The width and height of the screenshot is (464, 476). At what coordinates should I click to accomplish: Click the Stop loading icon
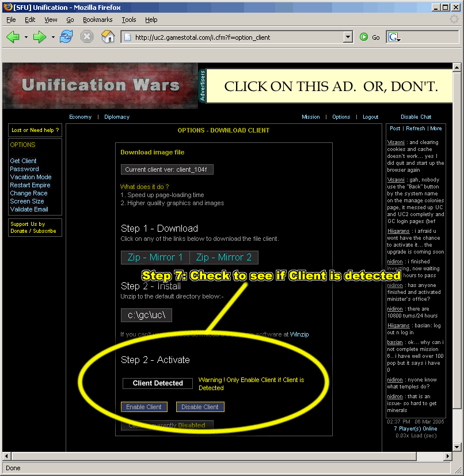point(86,37)
